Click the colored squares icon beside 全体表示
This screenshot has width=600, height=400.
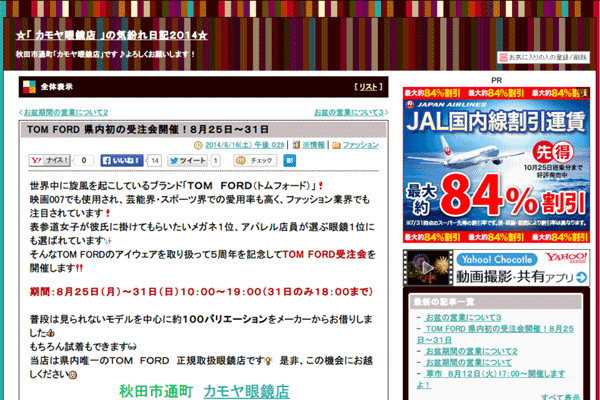pos(29,87)
